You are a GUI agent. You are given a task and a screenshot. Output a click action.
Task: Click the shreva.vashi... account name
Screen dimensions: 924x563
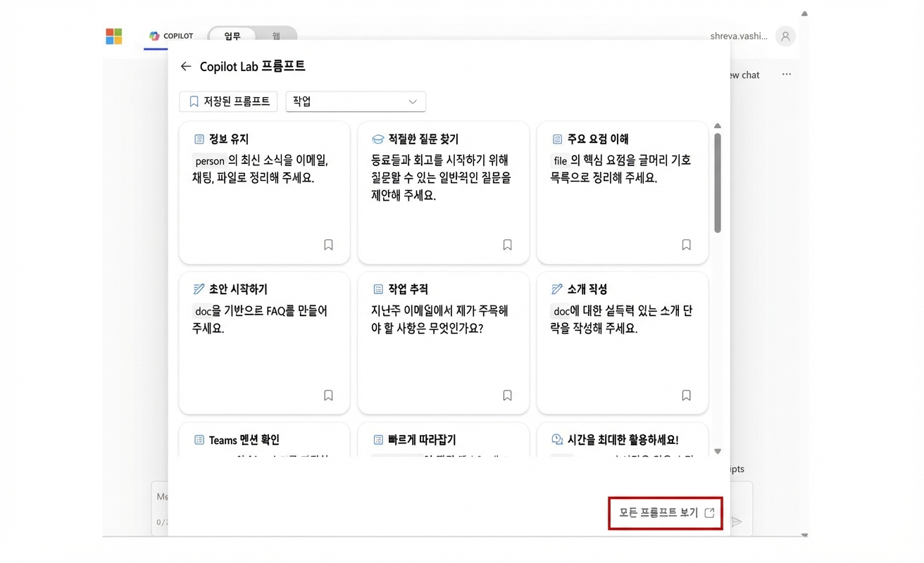point(739,36)
